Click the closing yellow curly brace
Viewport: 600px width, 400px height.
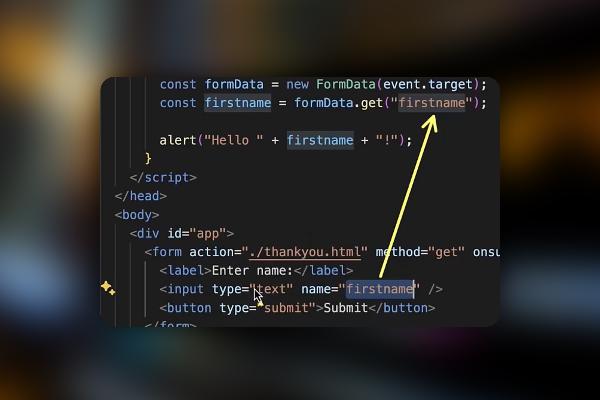[148, 158]
